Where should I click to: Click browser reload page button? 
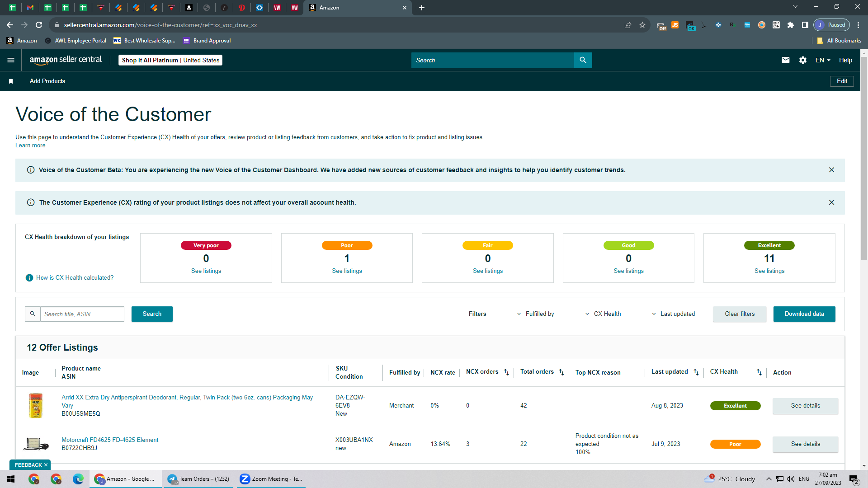click(x=39, y=25)
